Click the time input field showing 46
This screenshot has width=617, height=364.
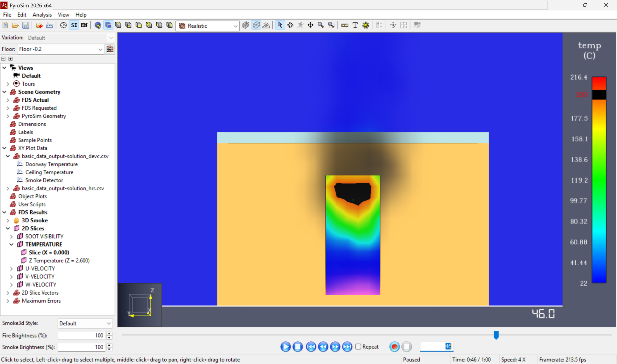coord(436,346)
